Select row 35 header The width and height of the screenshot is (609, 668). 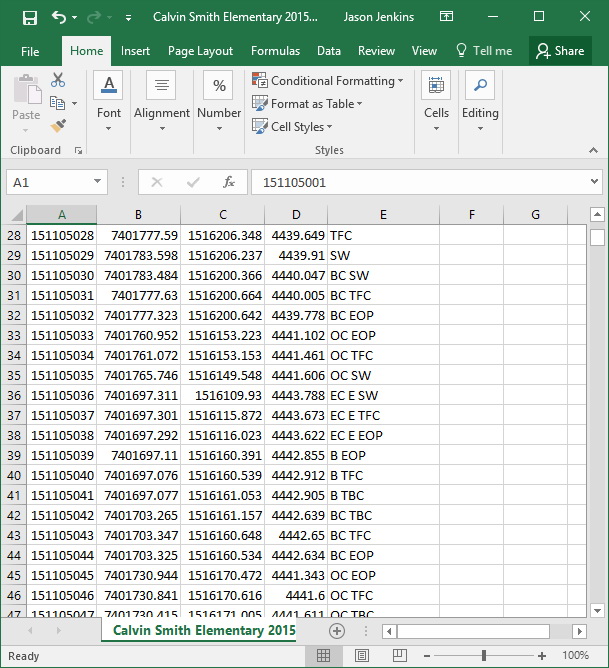point(14,375)
